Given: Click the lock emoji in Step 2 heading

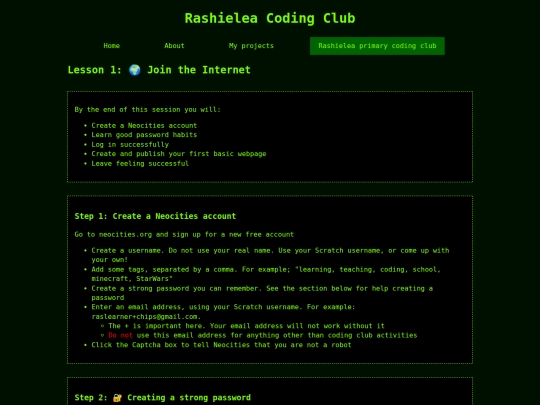Looking at the screenshot, I should pos(117,398).
